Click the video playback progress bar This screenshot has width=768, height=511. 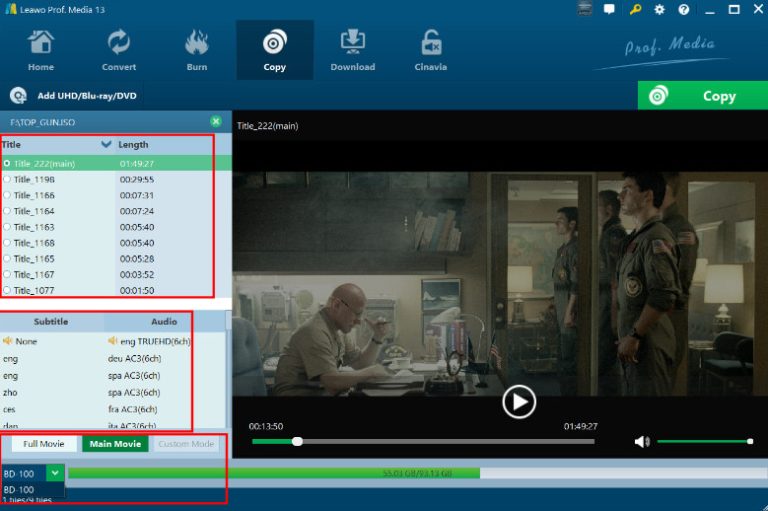coord(420,441)
